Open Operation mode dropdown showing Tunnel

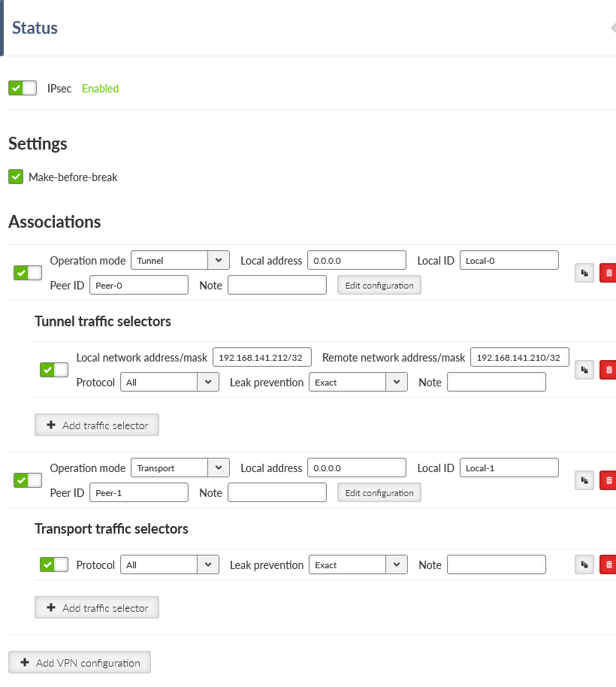(180, 260)
